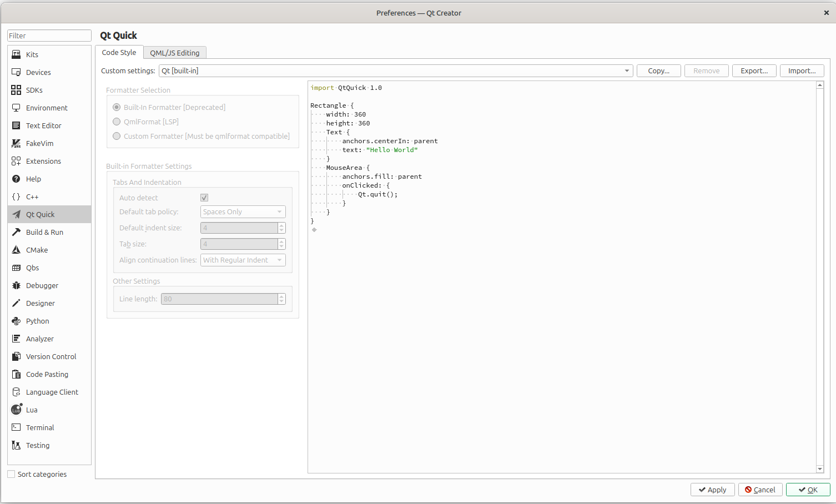Image resolution: width=836 pixels, height=504 pixels.
Task: Open the Testing flask icon
Action: point(16,445)
